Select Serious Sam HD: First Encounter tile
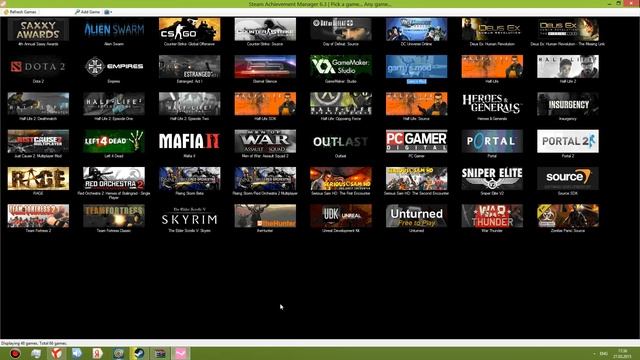Image resolution: width=640 pixels, height=360 pixels. [341, 178]
